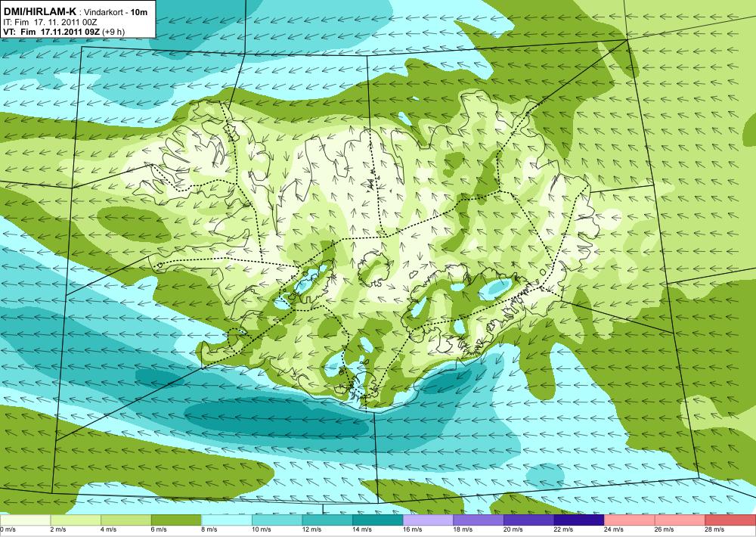Click the "8 m/s" legend label
The width and height of the screenshot is (756, 537).
click(x=209, y=529)
